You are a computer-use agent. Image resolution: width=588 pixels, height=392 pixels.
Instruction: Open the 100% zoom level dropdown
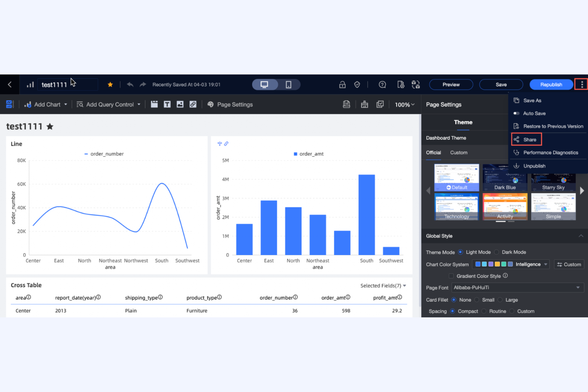(x=404, y=104)
